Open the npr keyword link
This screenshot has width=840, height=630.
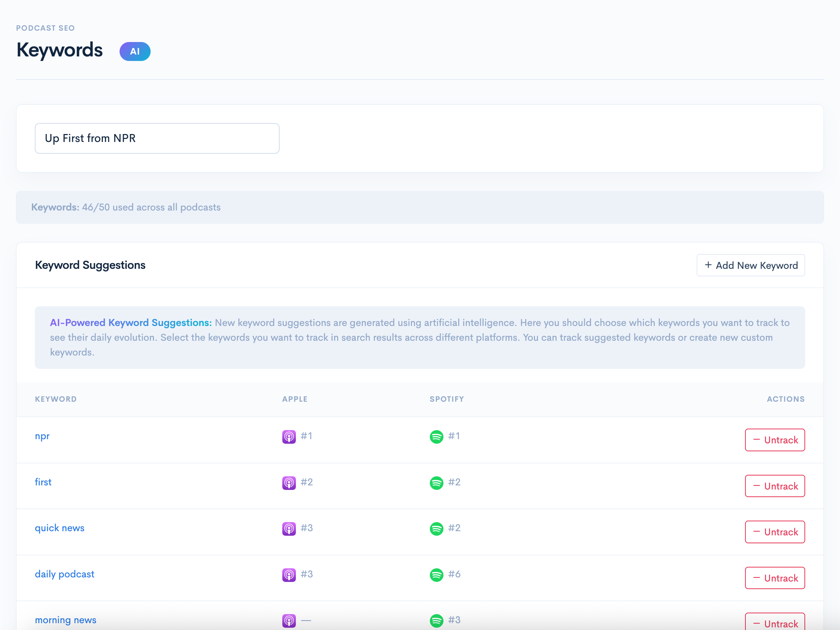[x=42, y=436]
